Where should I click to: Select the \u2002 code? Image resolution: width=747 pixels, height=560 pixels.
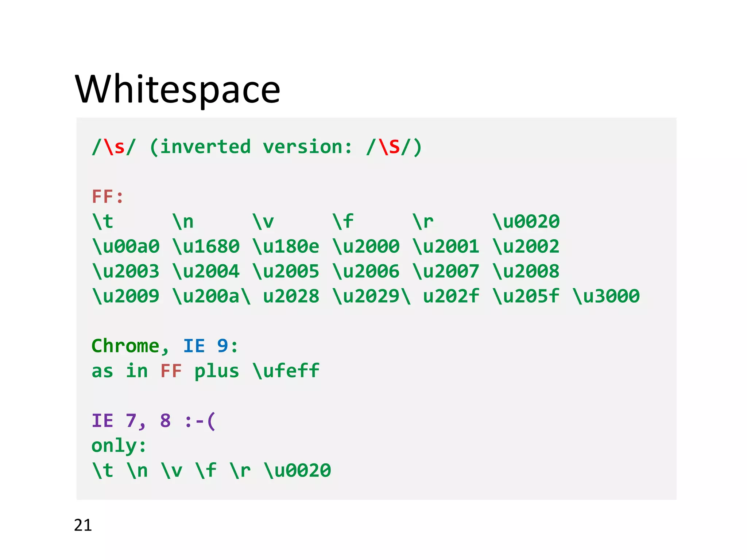click(x=526, y=246)
